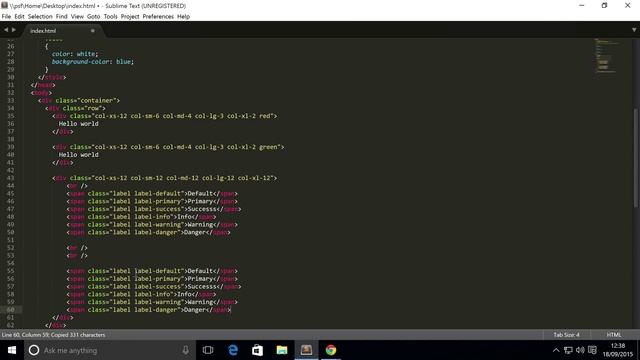Click the minimap code preview
This screenshot has height=360, width=640.
(x=606, y=56)
